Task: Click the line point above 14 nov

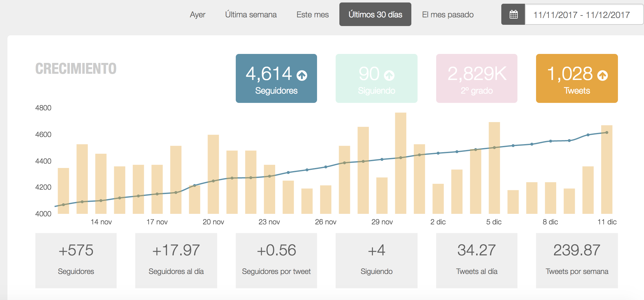Action: (x=101, y=201)
